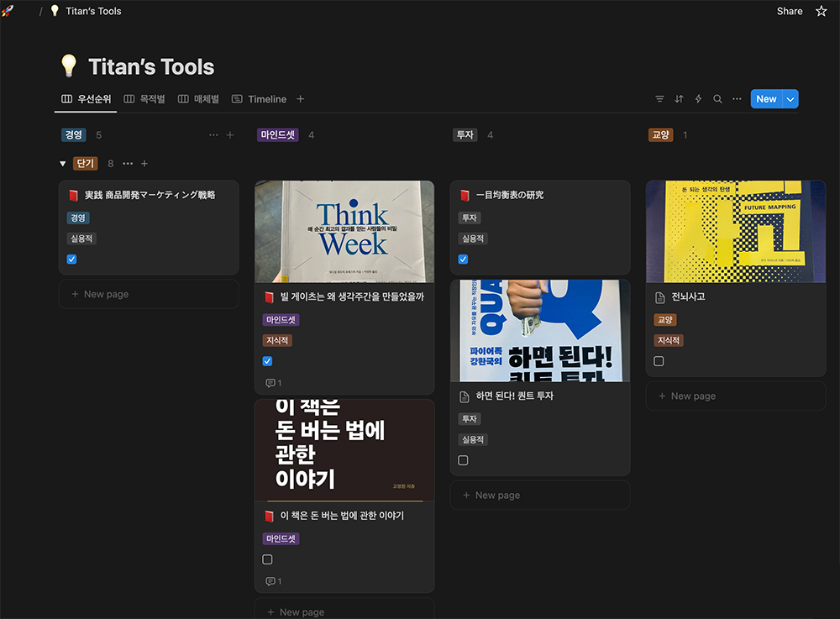Image resolution: width=840 pixels, height=619 pixels.
Task: Add a new view with plus icon
Action: pos(301,99)
